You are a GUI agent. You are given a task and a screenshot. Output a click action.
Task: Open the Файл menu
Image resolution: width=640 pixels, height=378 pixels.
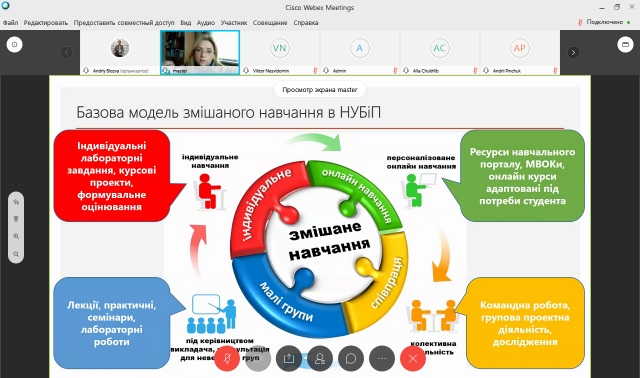(x=10, y=23)
